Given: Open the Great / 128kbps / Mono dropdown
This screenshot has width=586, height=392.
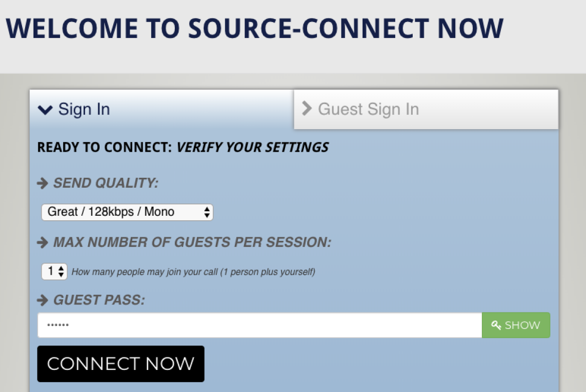Looking at the screenshot, I should tap(127, 212).
